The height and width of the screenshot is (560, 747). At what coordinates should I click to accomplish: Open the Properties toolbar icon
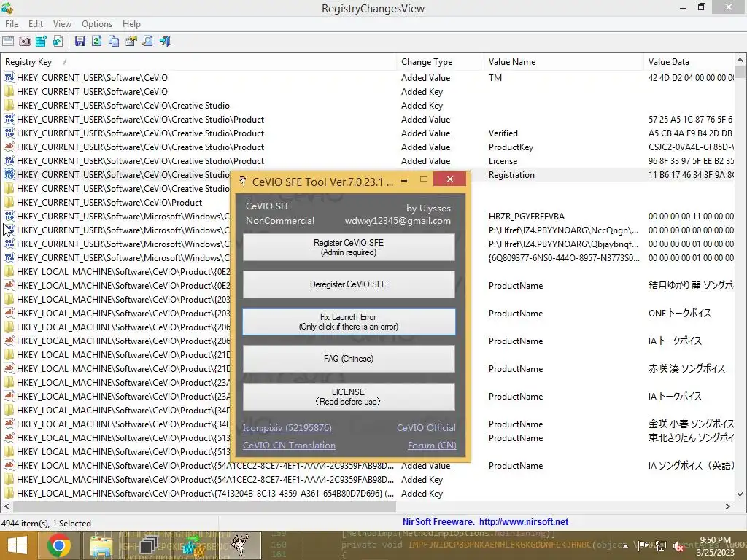pyautogui.click(x=131, y=42)
